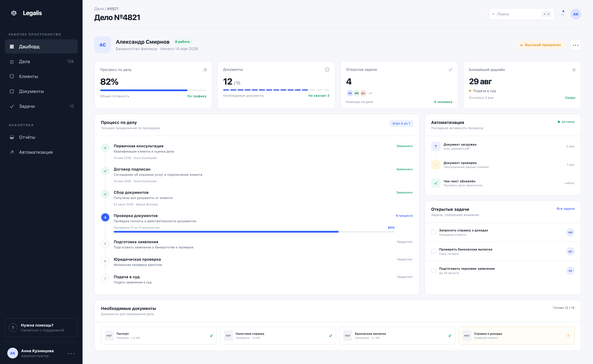593x364 pixels.
Task: Click the step 4 circle for Проверка документов
Action: pos(105,217)
